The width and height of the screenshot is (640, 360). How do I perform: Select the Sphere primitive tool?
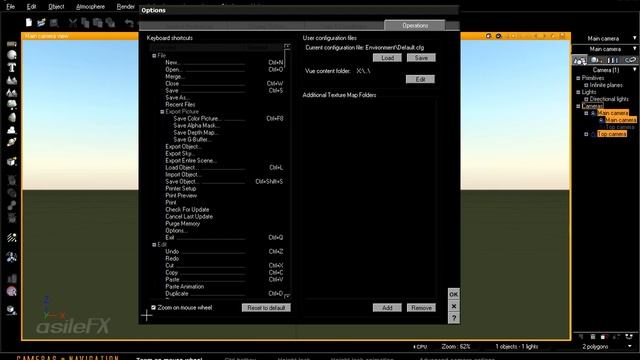click(x=12, y=55)
